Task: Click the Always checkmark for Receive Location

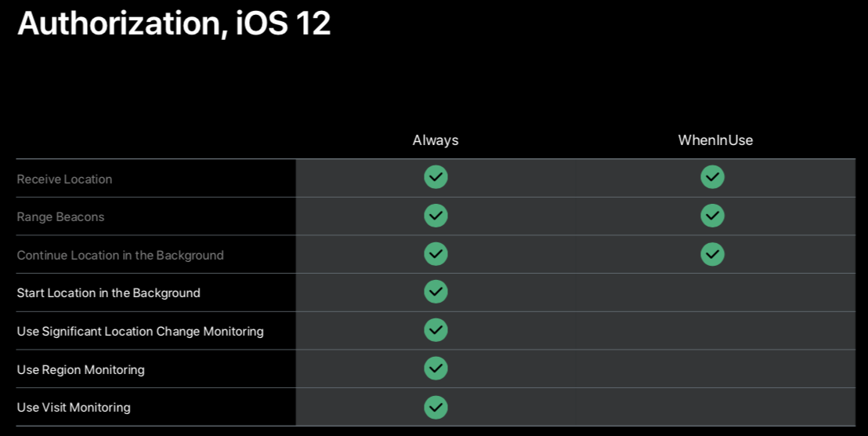Action: [436, 177]
